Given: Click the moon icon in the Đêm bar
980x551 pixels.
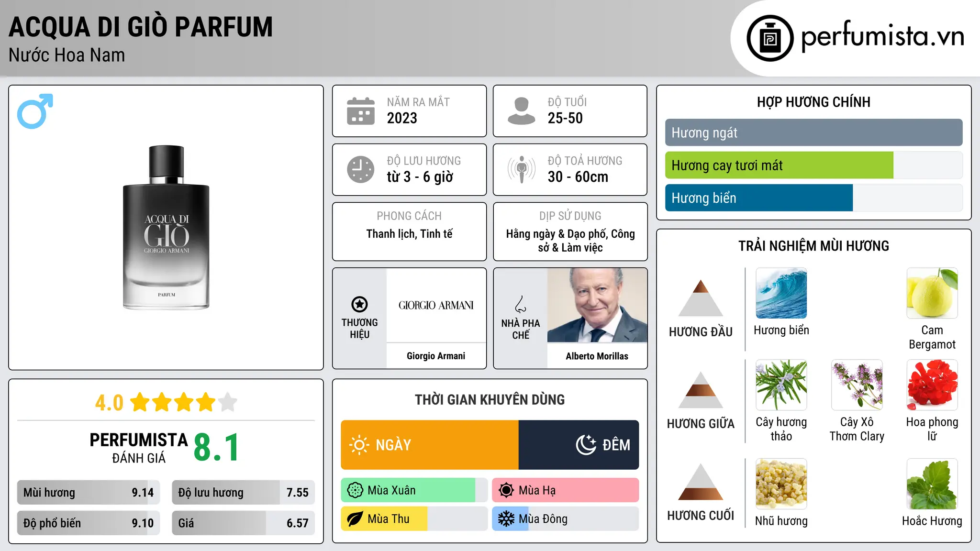Looking at the screenshot, I should point(586,445).
